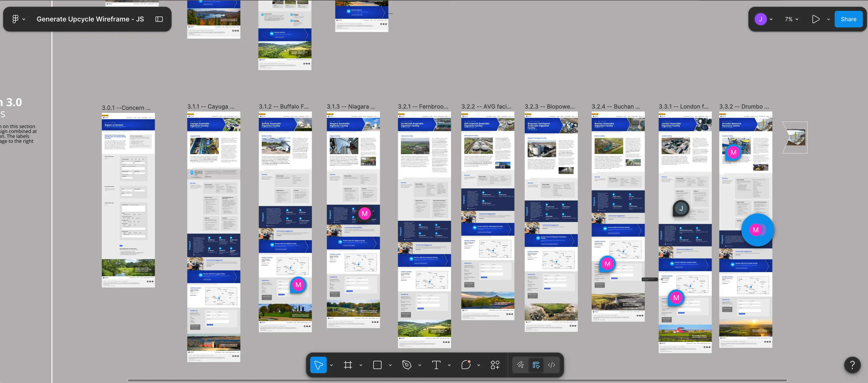Select the frame label 3.3.1 -- London f...
Viewport: 868px width, 383px height.
(684, 106)
